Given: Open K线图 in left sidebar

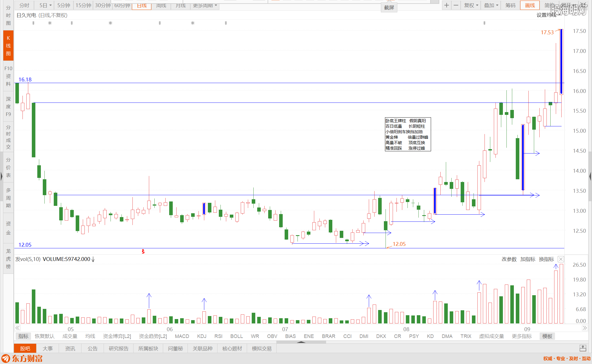Looking at the screenshot, I should pyautogui.click(x=8, y=46).
